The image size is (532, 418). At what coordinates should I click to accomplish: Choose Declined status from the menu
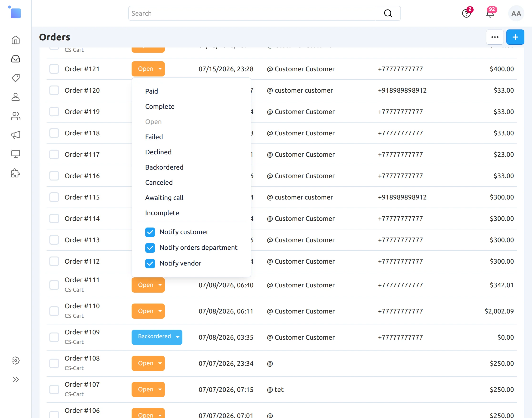tap(158, 152)
